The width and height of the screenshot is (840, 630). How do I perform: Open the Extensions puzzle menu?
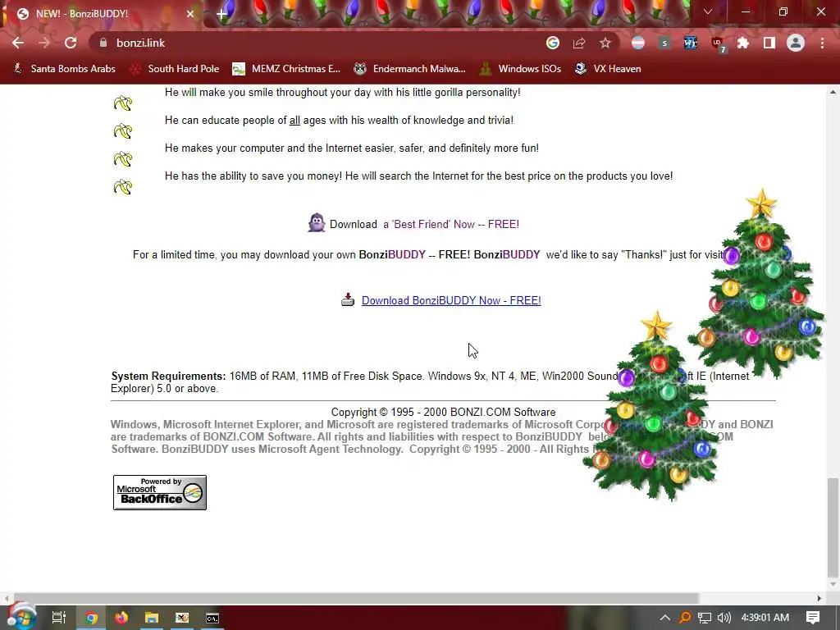pyautogui.click(x=743, y=43)
